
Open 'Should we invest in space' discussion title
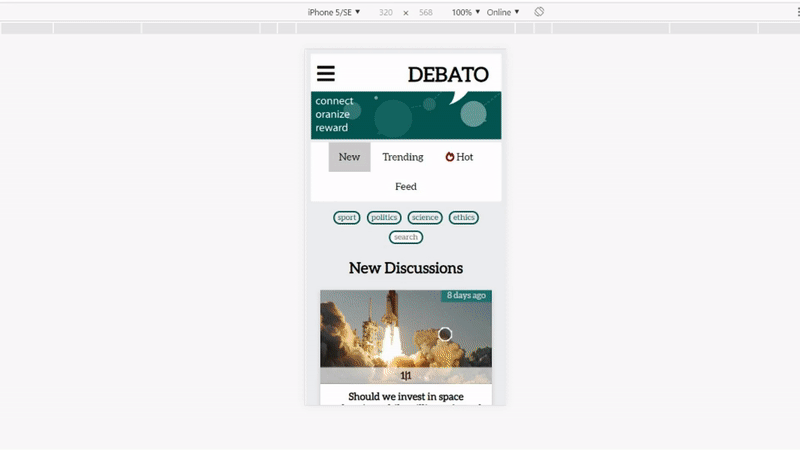click(x=405, y=397)
